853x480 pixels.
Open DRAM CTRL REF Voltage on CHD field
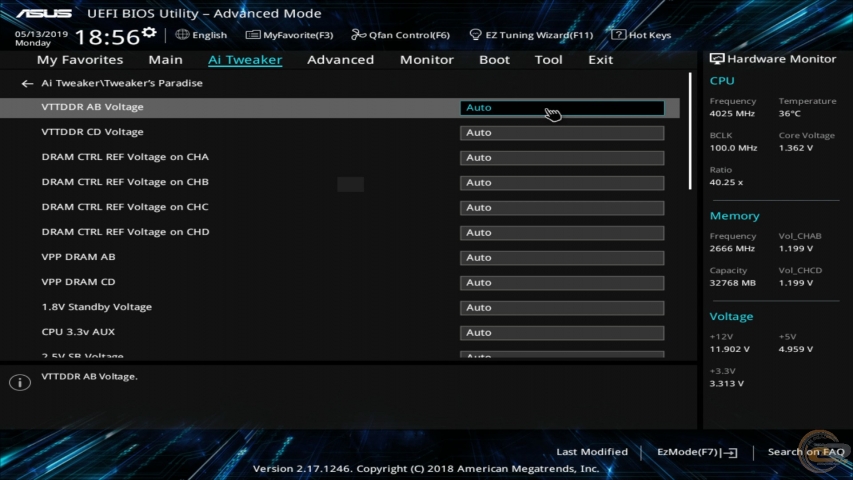click(x=562, y=233)
